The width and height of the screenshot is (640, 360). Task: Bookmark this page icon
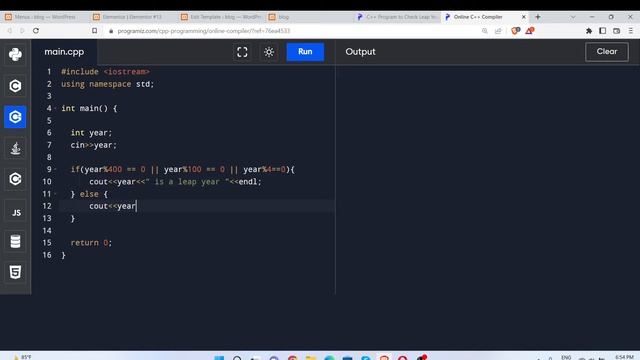coord(94,31)
